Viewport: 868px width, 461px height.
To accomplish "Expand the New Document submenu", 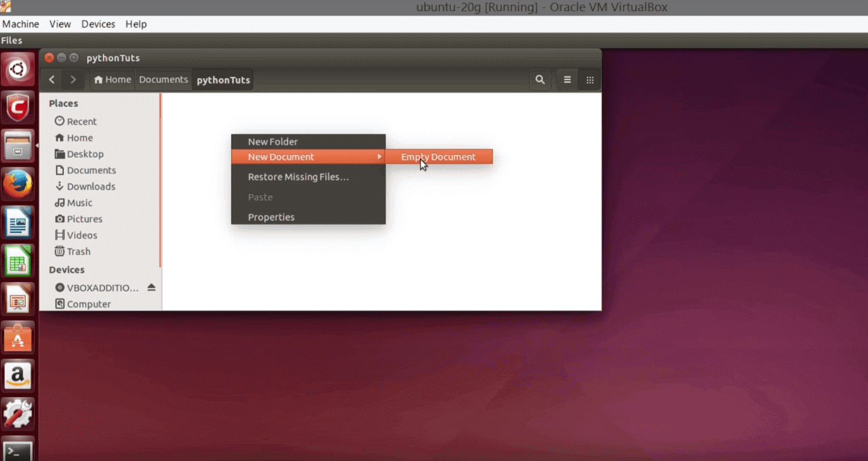I will [x=307, y=156].
